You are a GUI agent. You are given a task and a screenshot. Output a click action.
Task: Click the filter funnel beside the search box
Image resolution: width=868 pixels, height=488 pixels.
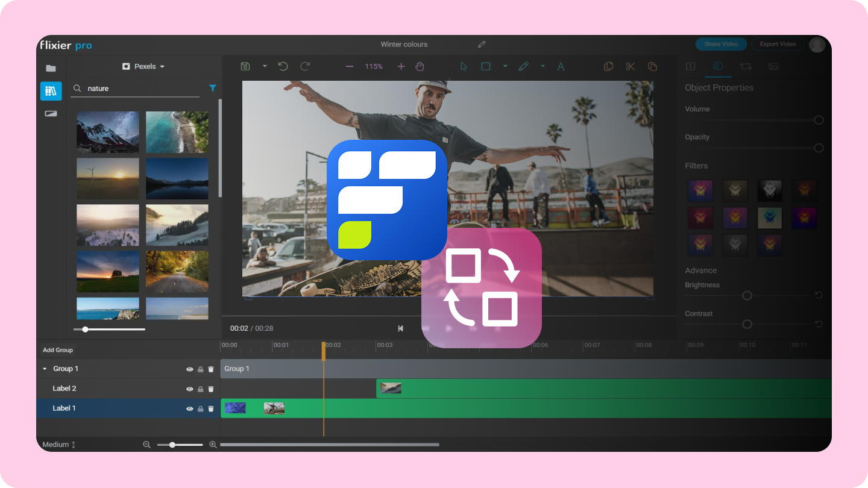pos(213,88)
